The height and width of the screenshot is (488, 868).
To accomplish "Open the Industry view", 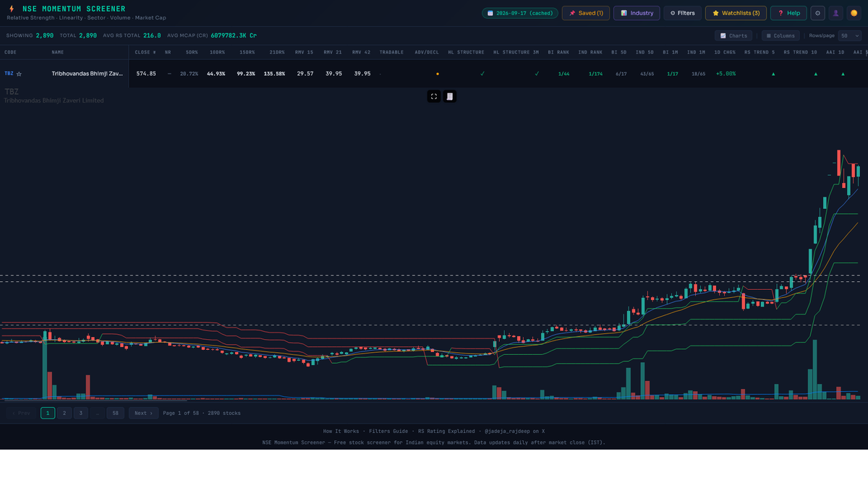I will [x=637, y=13].
